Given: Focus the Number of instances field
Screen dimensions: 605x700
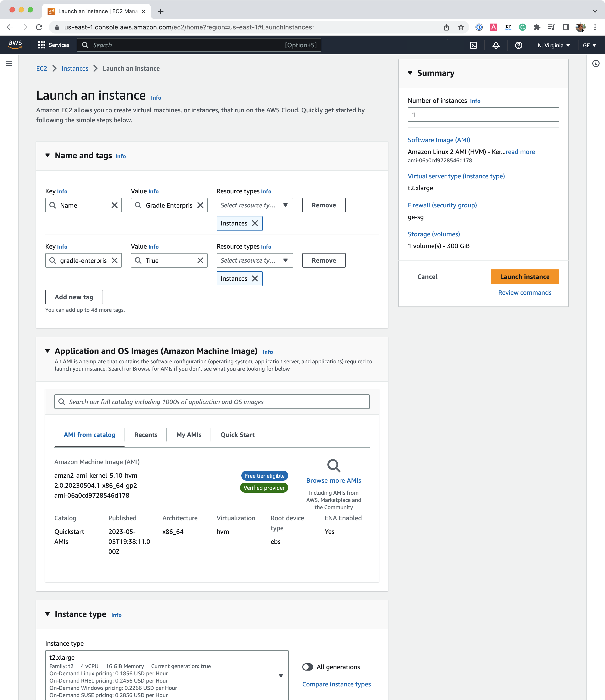Looking at the screenshot, I should 483,115.
